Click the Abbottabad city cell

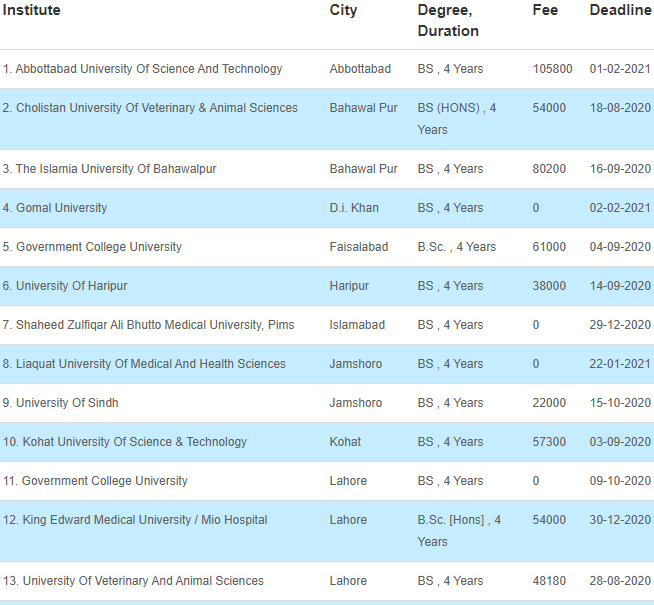coord(360,69)
